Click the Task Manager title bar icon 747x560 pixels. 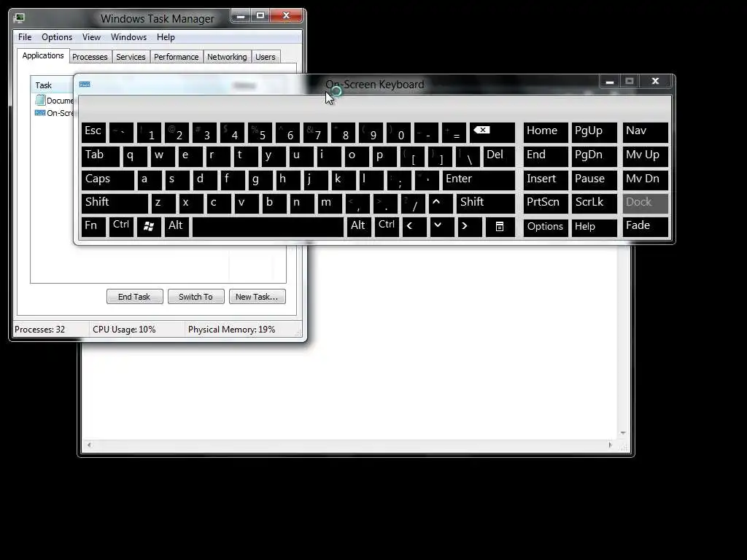click(x=19, y=18)
